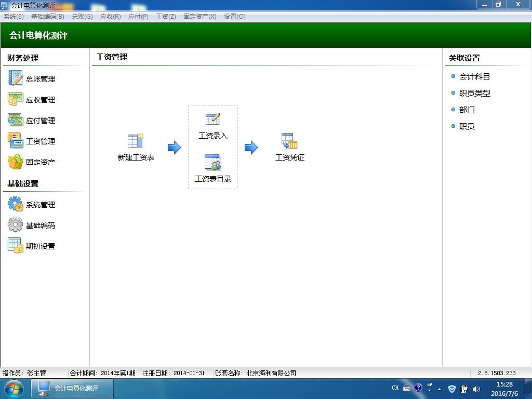Open 系统管理 blue gears icon
Image resolution: width=532 pixels, height=399 pixels.
(x=15, y=204)
